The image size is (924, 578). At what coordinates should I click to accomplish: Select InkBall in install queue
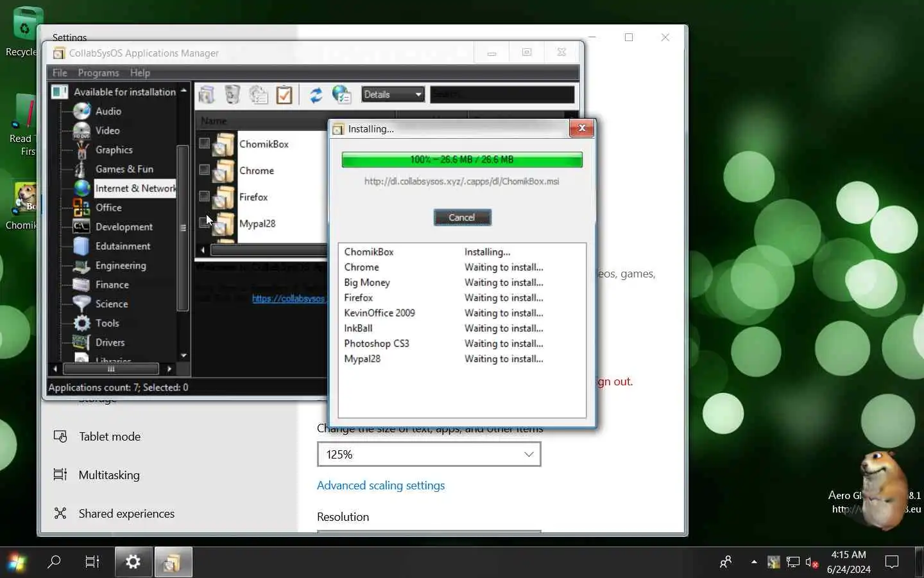[x=358, y=328]
